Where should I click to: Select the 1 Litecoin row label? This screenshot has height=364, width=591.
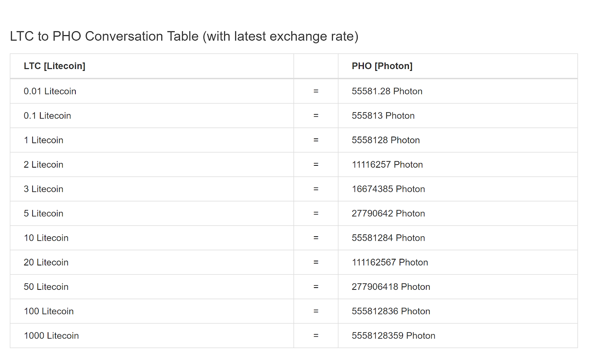(44, 140)
